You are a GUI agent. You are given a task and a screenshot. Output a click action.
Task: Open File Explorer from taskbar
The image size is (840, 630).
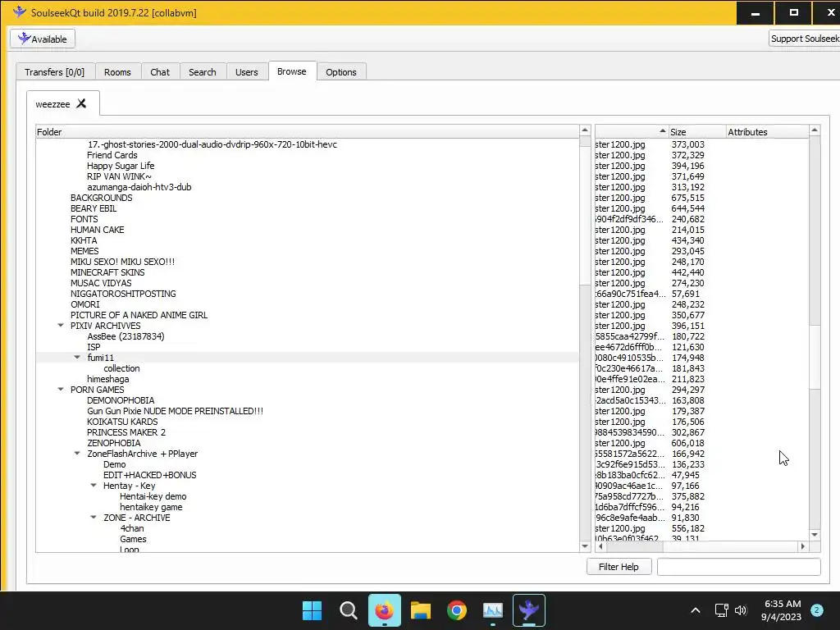click(x=421, y=610)
